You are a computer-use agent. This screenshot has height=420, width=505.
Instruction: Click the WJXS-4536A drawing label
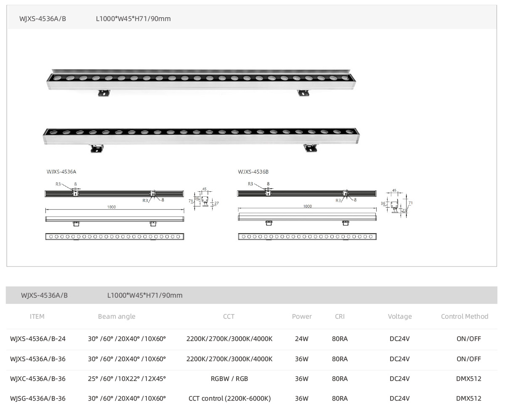[61, 172]
